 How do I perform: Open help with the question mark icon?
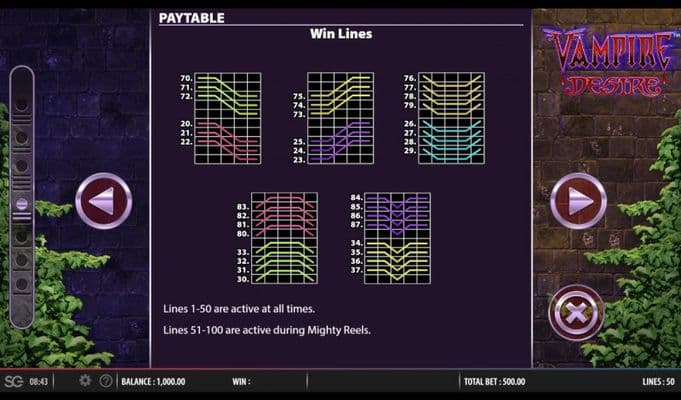pos(106,381)
